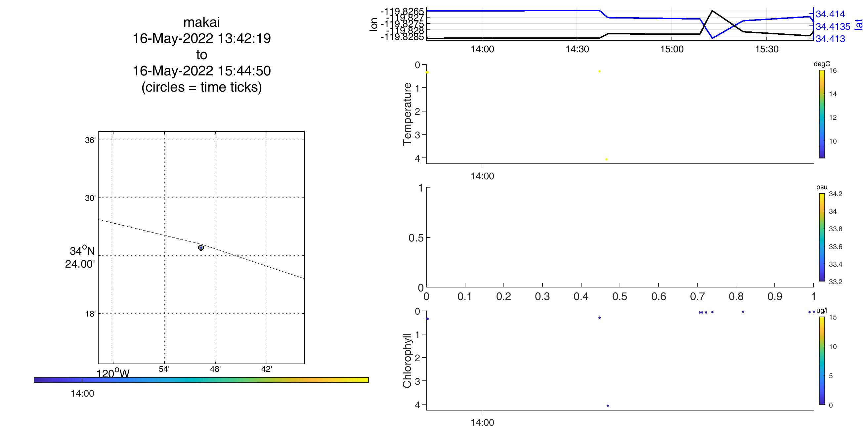The height and width of the screenshot is (434, 868).
Task: Click the '34°N 24.00'' latitude label
Action: coord(80,257)
